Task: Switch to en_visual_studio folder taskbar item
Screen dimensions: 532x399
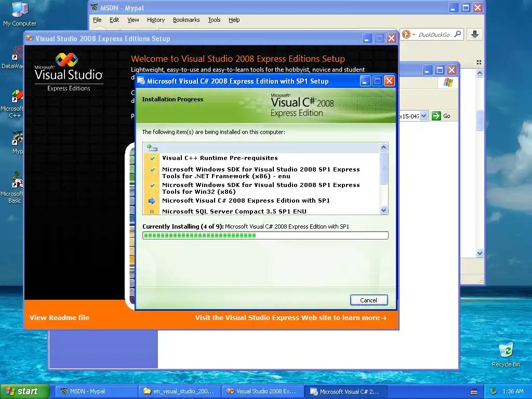Action: pos(179,391)
